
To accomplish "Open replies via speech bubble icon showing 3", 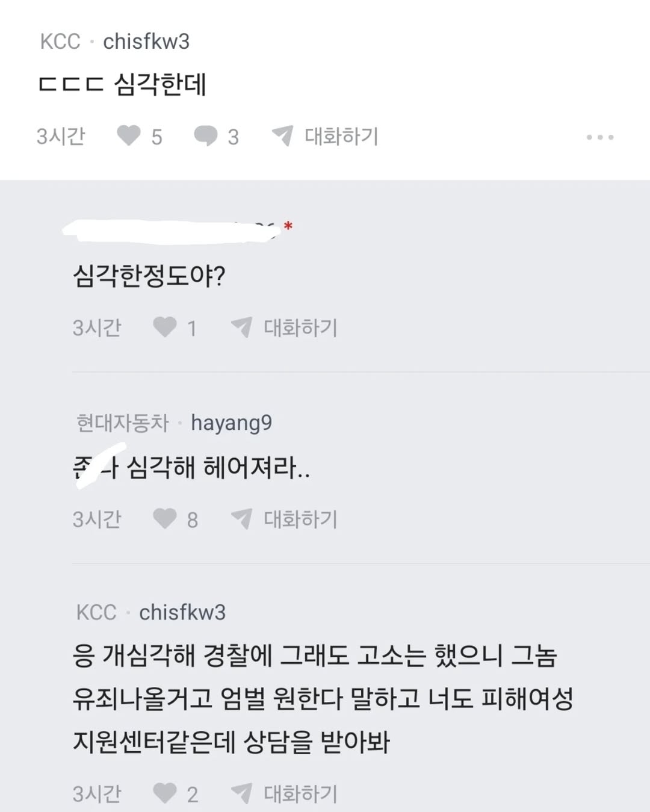I will pos(205,136).
